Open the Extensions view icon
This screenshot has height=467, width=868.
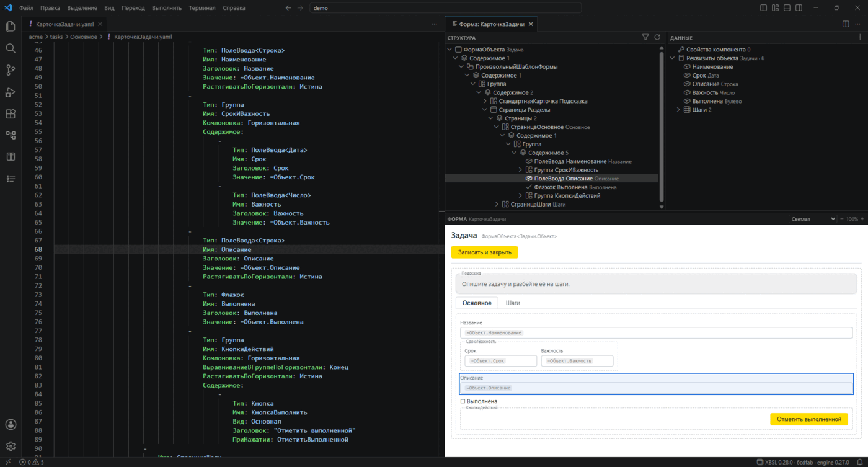point(11,113)
